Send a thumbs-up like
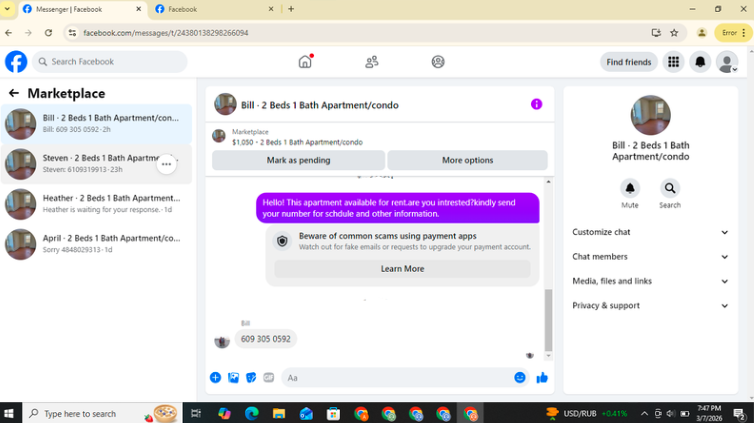The width and height of the screenshot is (754, 423). pos(542,378)
